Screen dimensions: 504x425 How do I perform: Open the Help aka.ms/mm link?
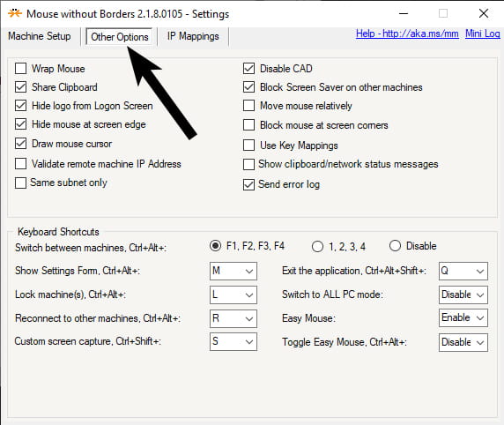(407, 34)
